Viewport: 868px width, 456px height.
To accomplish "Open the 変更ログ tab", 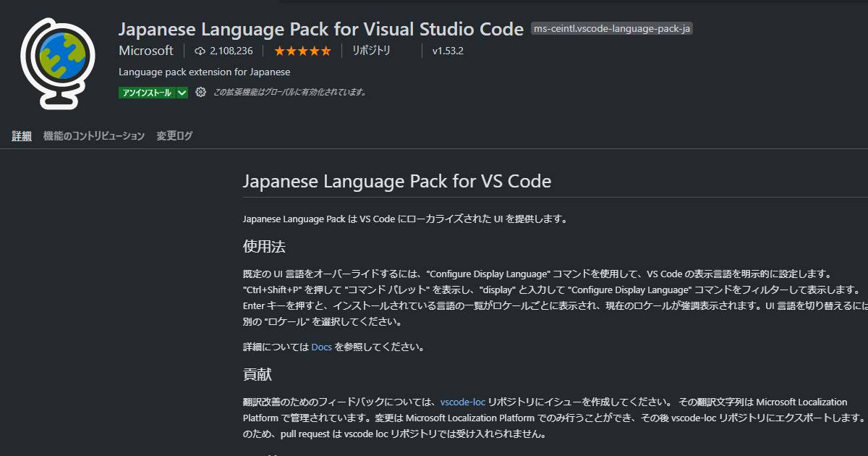I will click(174, 136).
